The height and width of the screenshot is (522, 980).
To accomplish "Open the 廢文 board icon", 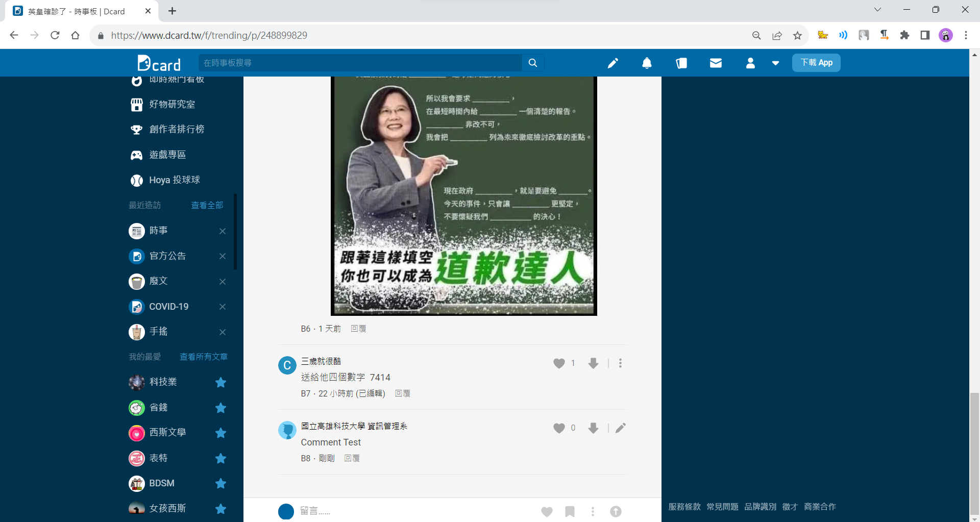I will click(x=137, y=282).
